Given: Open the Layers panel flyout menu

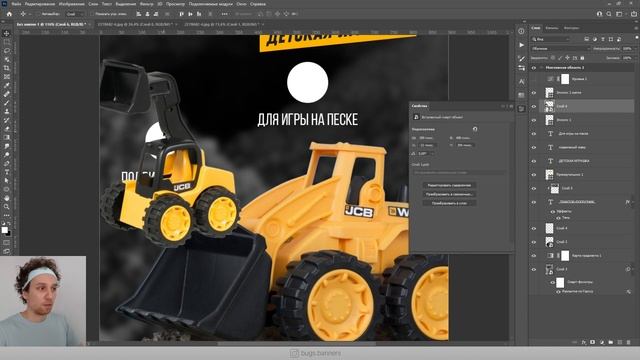Looking at the screenshot, I should pyautogui.click(x=636, y=28).
